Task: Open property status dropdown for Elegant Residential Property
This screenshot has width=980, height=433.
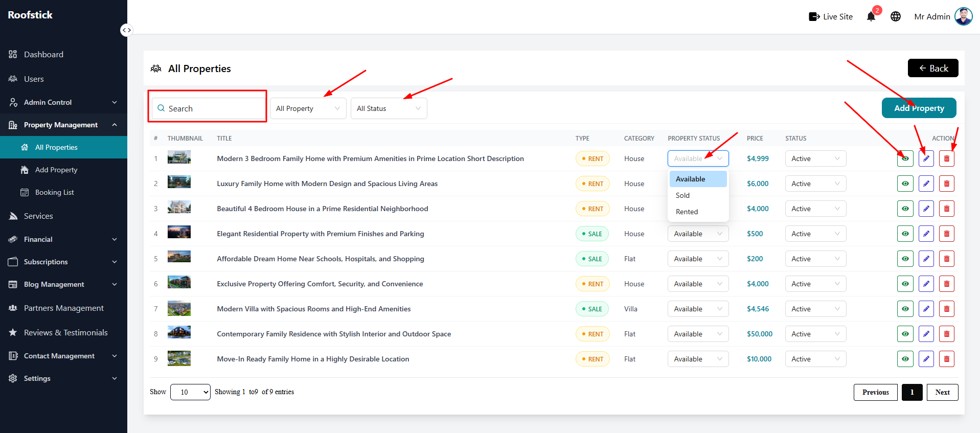Action: click(x=698, y=234)
